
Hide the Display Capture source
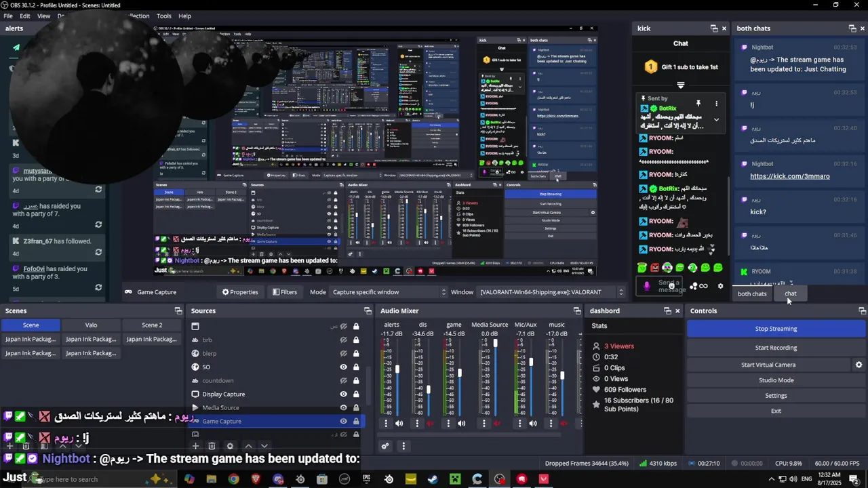pos(343,394)
